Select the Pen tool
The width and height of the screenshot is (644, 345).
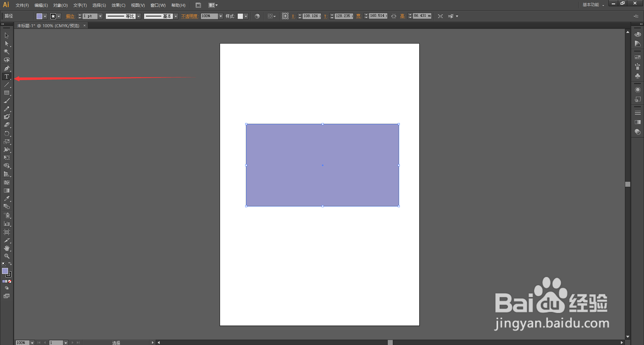7,68
